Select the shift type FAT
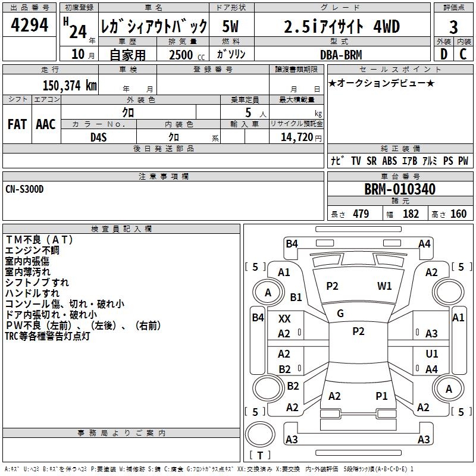Viewport: 476px width, 476px height. click(17, 124)
